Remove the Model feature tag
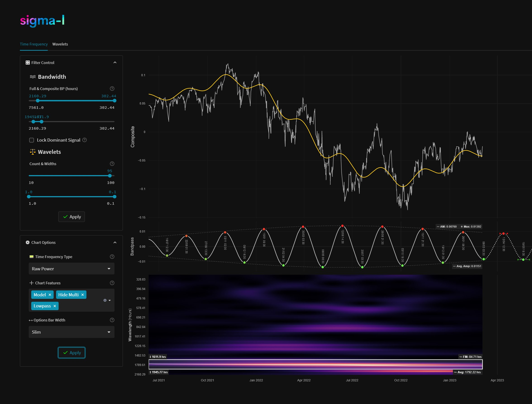The height and width of the screenshot is (404, 532). tap(50, 295)
